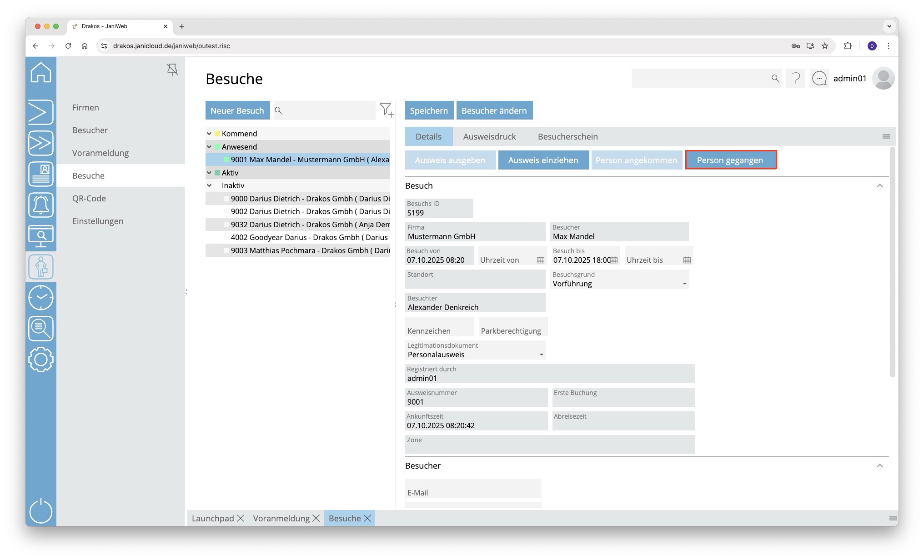Click the Ausweis einziehen button
The image size is (924, 560).
click(543, 160)
